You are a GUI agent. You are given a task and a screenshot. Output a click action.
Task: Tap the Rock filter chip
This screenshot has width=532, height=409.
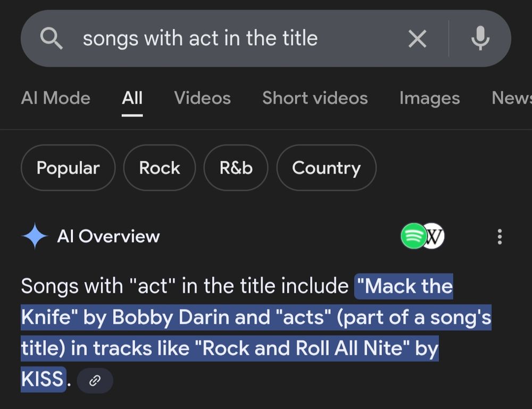(x=159, y=168)
